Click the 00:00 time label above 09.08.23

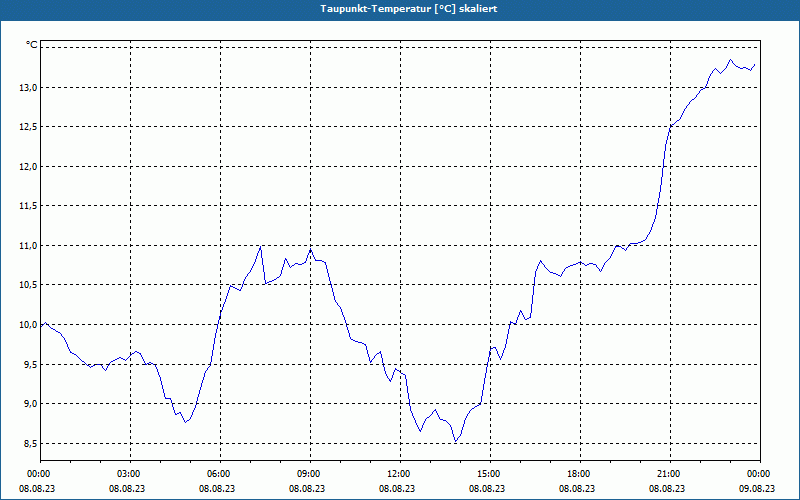[x=760, y=474]
